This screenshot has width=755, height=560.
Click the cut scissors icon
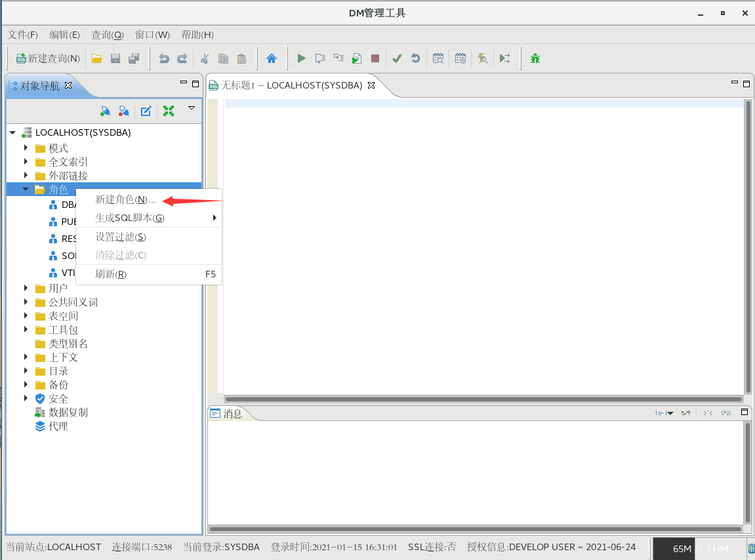[205, 59]
